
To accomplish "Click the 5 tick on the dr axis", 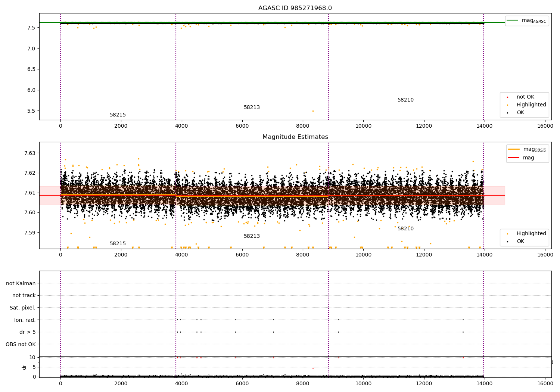I will tap(34, 367).
